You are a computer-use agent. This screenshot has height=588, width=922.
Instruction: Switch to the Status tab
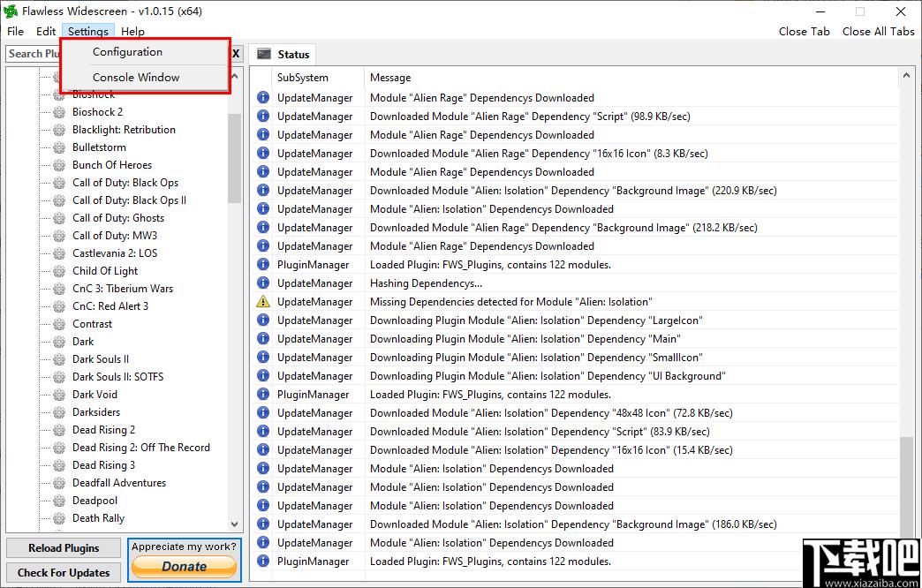click(x=283, y=54)
